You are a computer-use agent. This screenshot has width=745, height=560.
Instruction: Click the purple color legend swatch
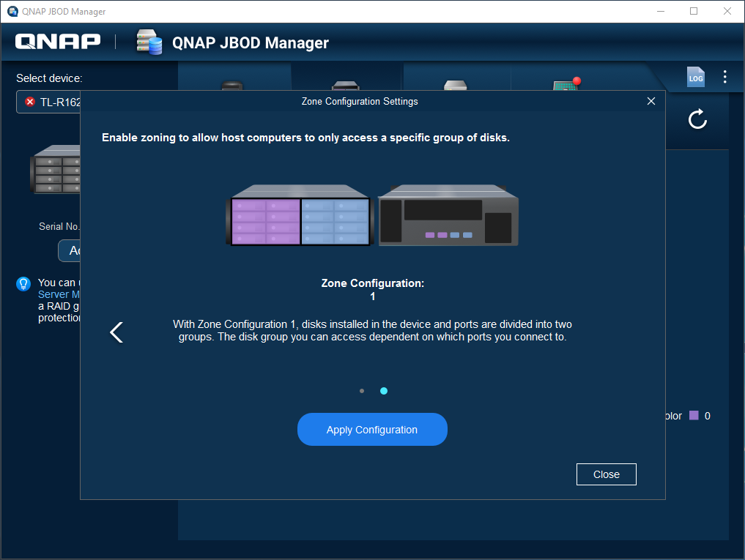pos(694,416)
